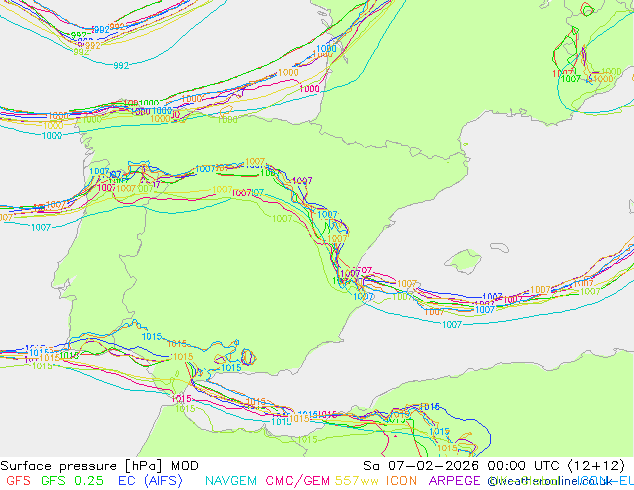The image size is (634, 490).
Task: Click the orange ICON legend label
Action: 401,481
